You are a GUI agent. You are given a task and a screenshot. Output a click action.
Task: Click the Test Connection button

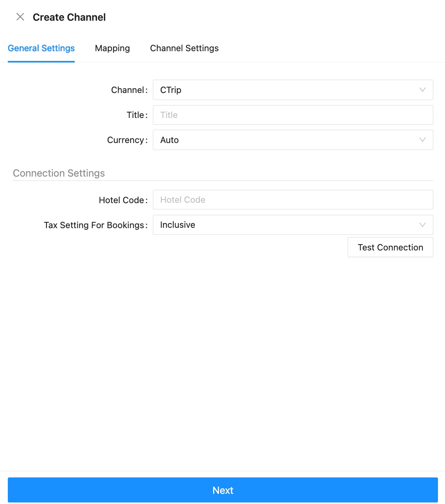pos(390,247)
